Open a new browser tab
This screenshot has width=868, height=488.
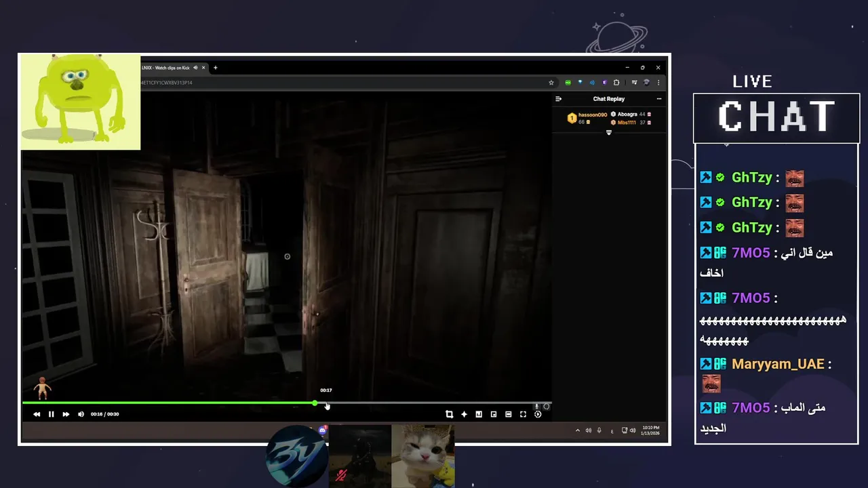tap(216, 68)
